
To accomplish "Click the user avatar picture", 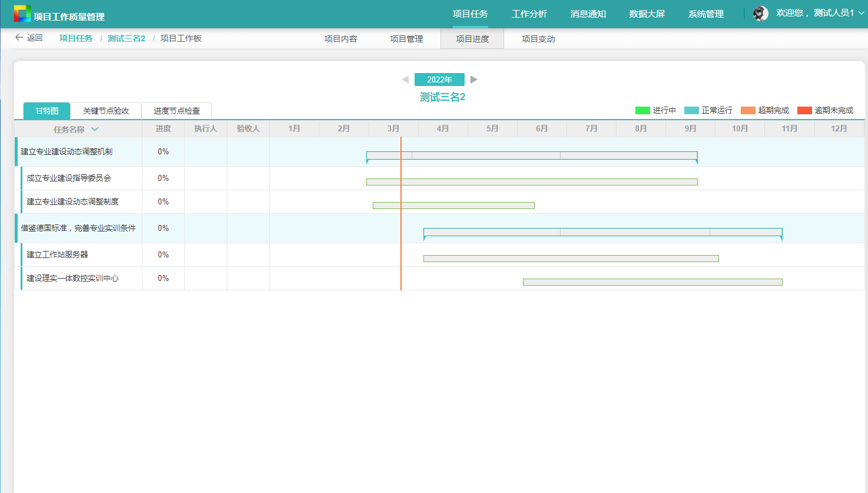I will click(761, 14).
